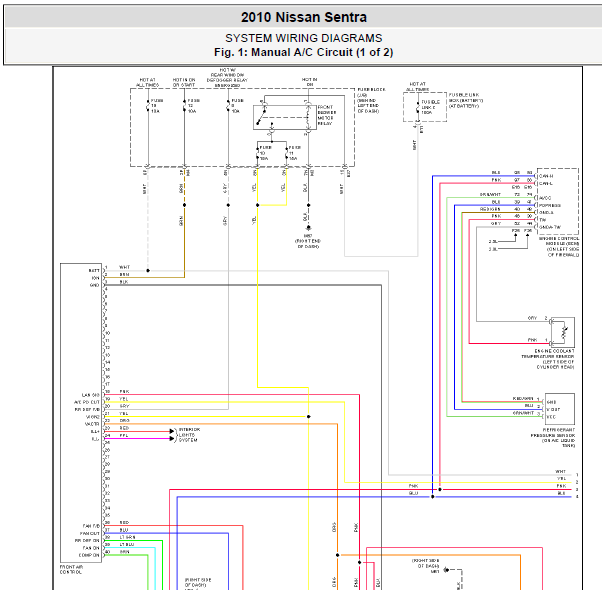Click the 'ENGINE CONTROL MODULE (ECM)' label
The width and height of the screenshot is (602, 590).
(559, 241)
